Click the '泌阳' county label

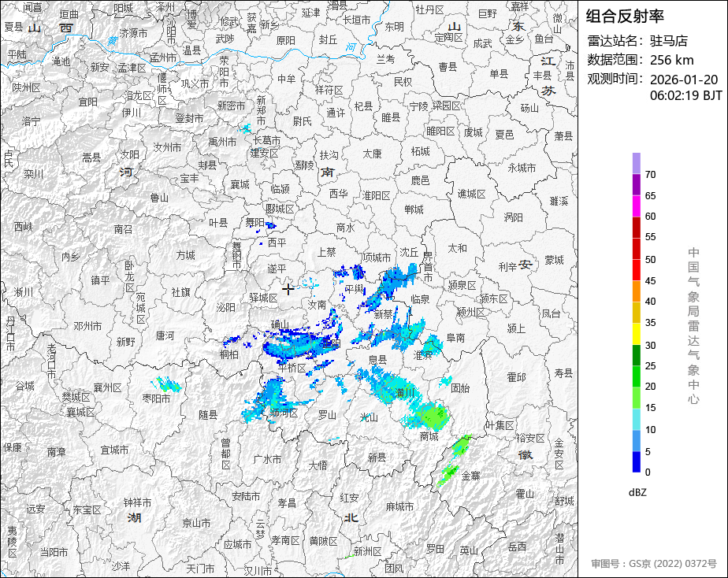(x=225, y=307)
